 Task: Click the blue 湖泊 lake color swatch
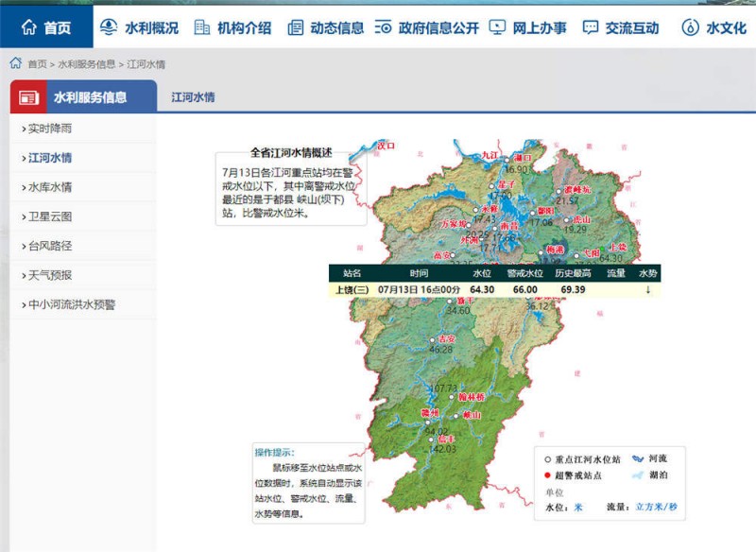639,476
